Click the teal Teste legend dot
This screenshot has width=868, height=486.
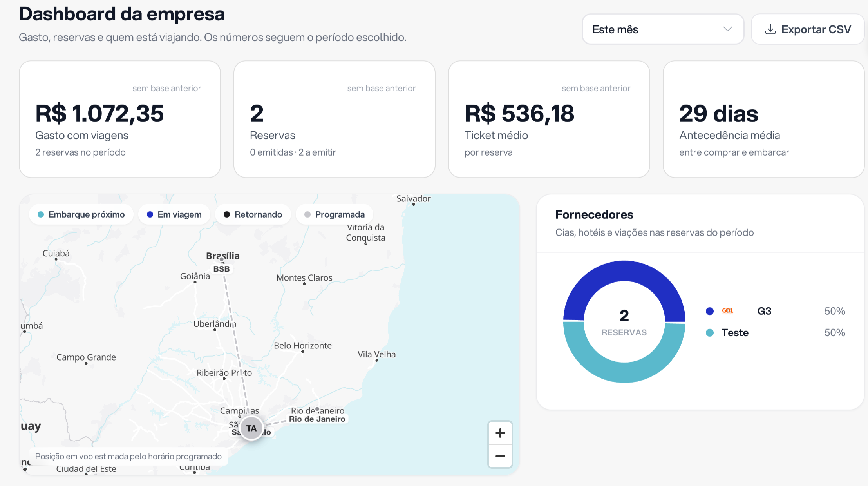(x=710, y=333)
